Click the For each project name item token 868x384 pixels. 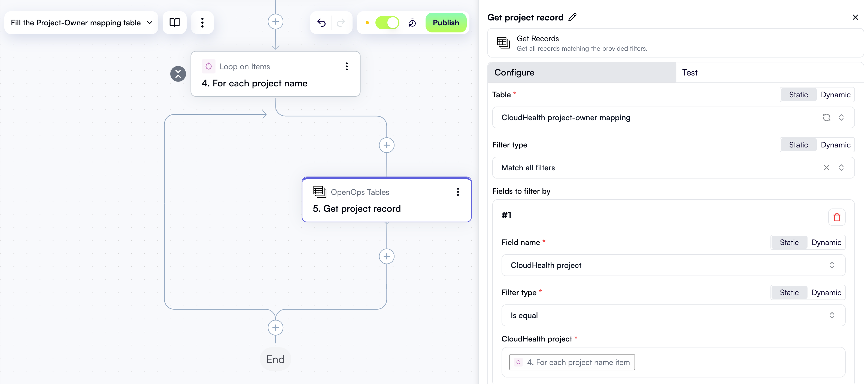click(x=572, y=362)
